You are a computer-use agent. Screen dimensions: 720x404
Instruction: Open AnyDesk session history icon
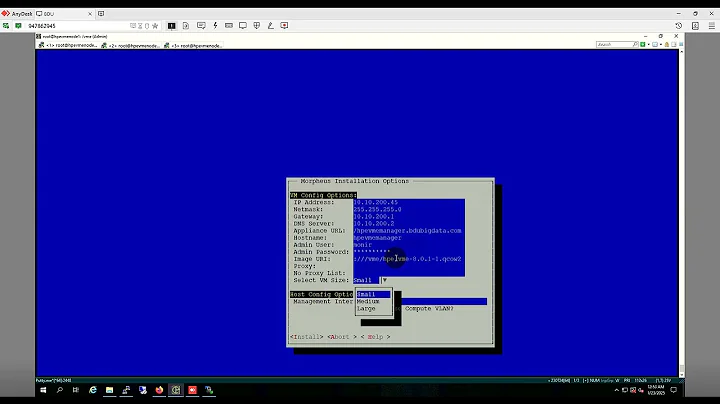(679, 26)
